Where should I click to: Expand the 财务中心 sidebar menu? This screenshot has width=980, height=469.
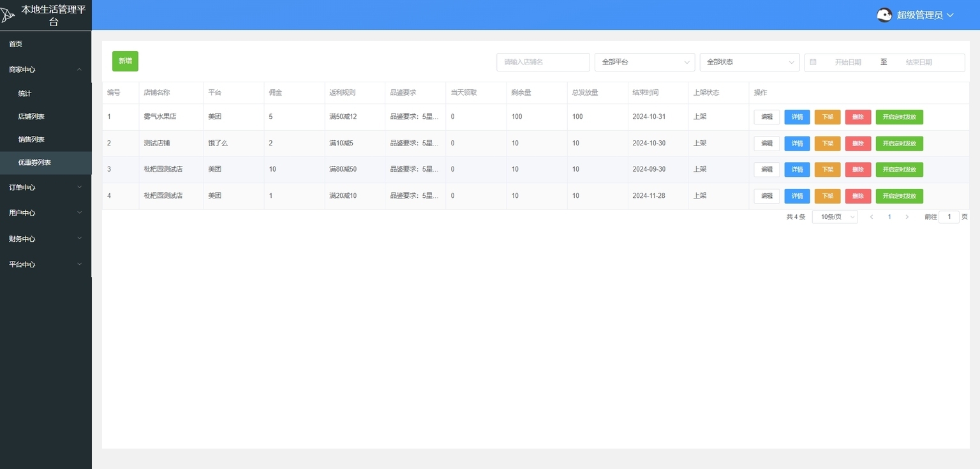pyautogui.click(x=46, y=239)
